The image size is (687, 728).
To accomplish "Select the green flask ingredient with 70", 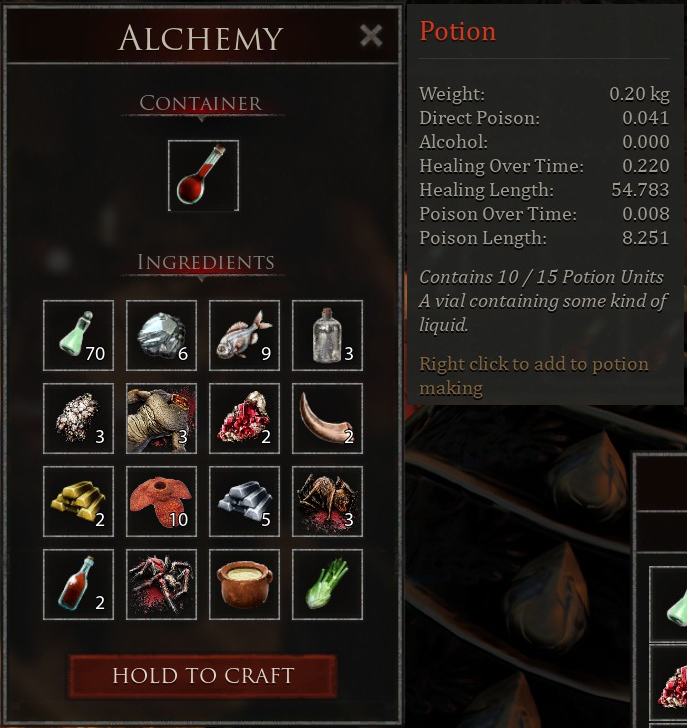I will click(78, 335).
